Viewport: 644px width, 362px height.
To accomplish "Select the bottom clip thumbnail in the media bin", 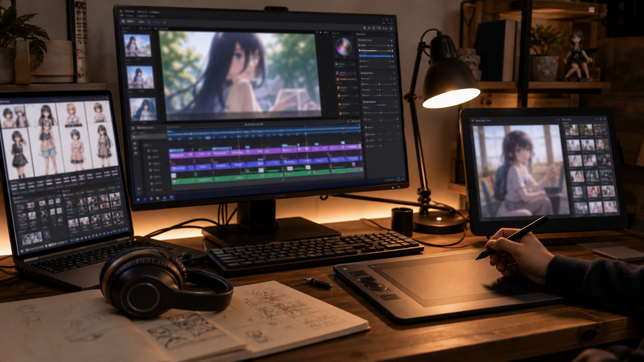I will pos(143,109).
